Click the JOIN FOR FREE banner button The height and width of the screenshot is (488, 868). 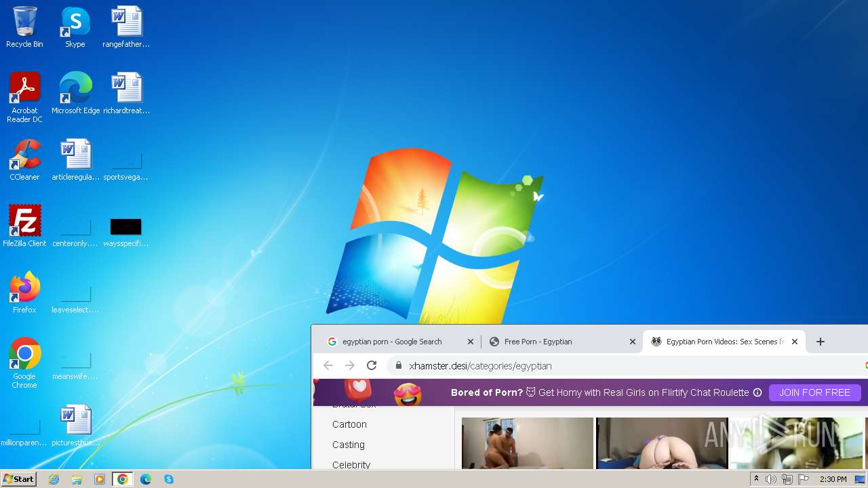[x=814, y=392]
